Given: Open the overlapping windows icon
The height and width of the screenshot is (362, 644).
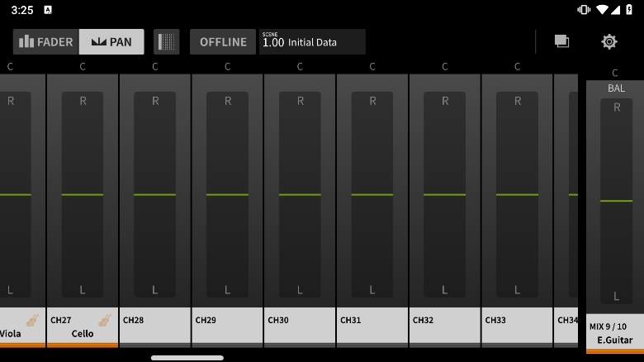Looking at the screenshot, I should coord(562,41).
